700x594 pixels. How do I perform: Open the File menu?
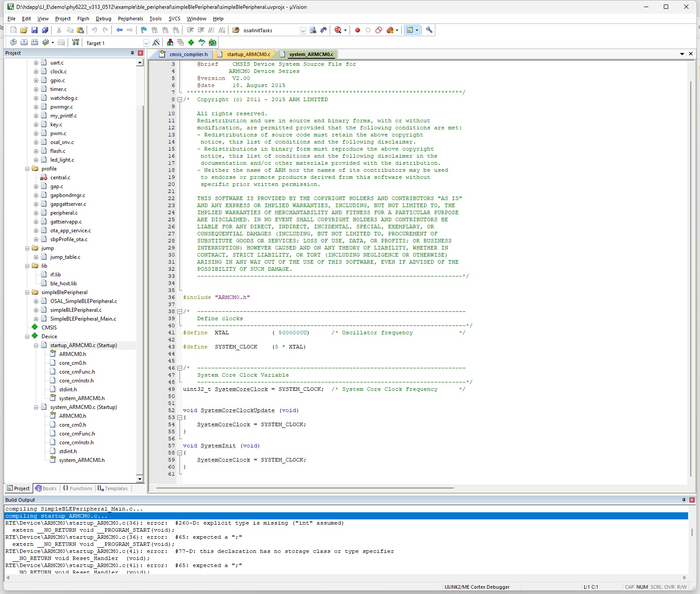[11, 19]
